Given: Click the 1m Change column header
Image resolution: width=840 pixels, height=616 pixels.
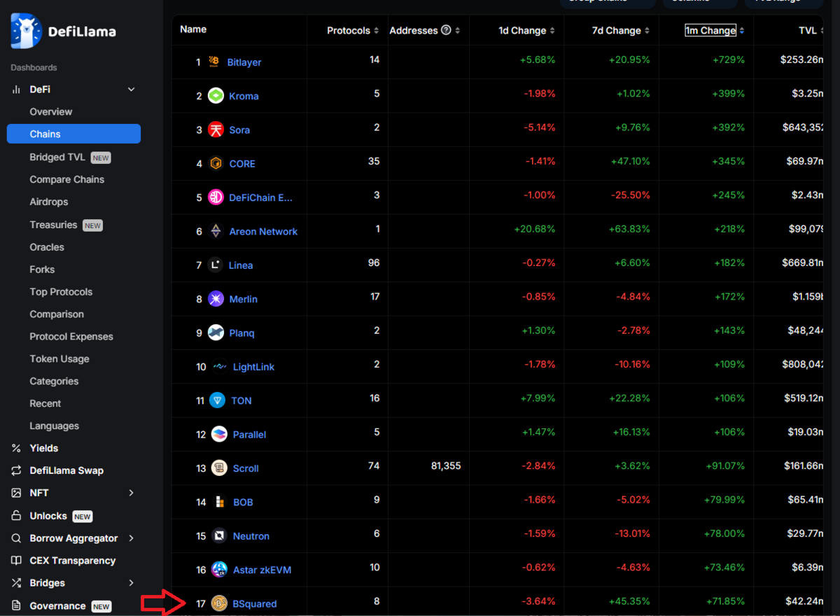Looking at the screenshot, I should 710,31.
